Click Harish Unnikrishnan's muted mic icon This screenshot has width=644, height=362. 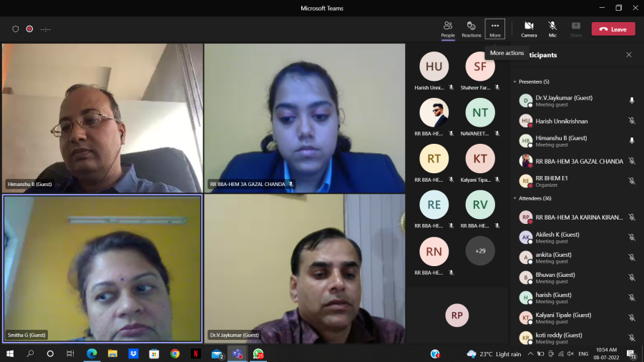click(631, 121)
